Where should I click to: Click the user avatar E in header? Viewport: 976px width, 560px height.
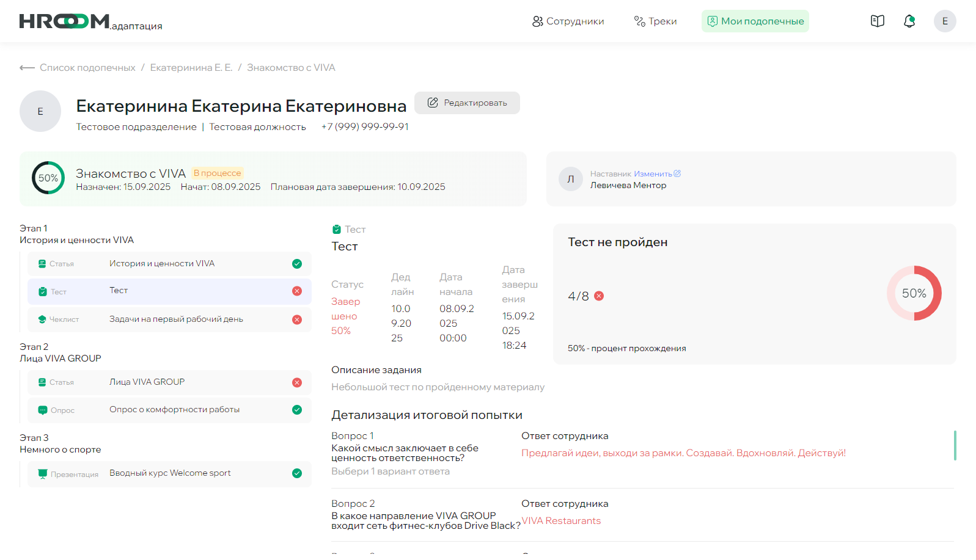coord(944,21)
